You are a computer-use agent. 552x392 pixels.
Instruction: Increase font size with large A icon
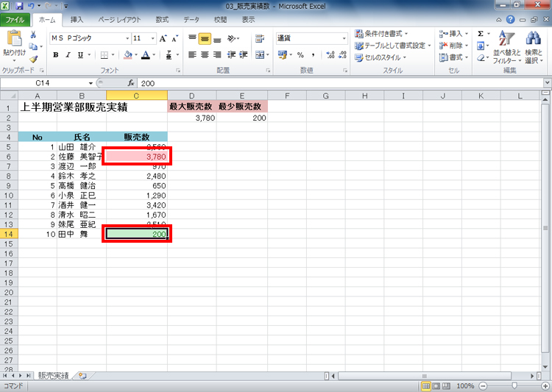coord(163,38)
